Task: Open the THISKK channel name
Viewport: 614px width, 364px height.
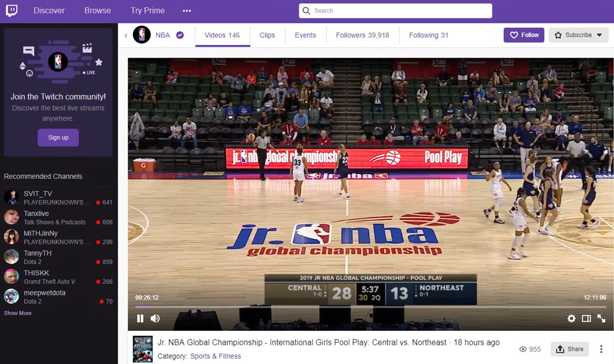Action: [x=36, y=273]
